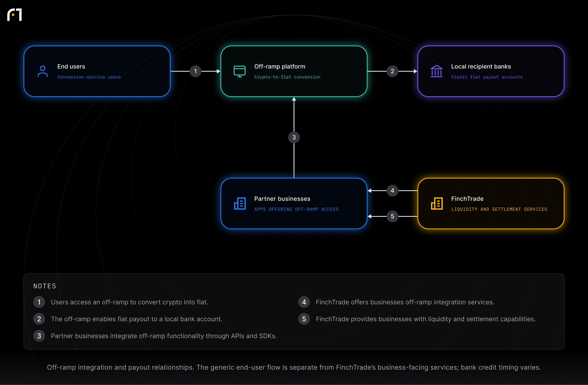Click badge 2 between Off-ramp platform and Local recipient banks
Screen dimensions: 588x385
tap(392, 71)
